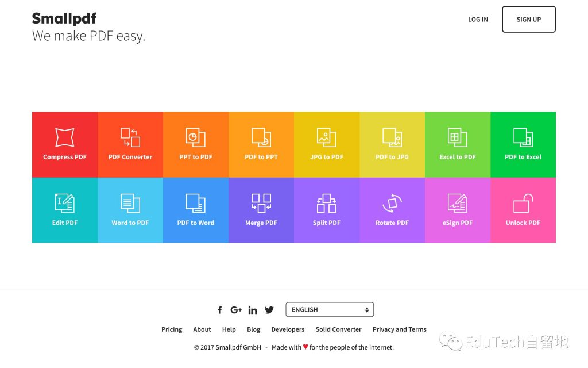The width and height of the screenshot is (588, 368).
Task: Choose the Excel to PDF icon
Action: coord(458,137)
